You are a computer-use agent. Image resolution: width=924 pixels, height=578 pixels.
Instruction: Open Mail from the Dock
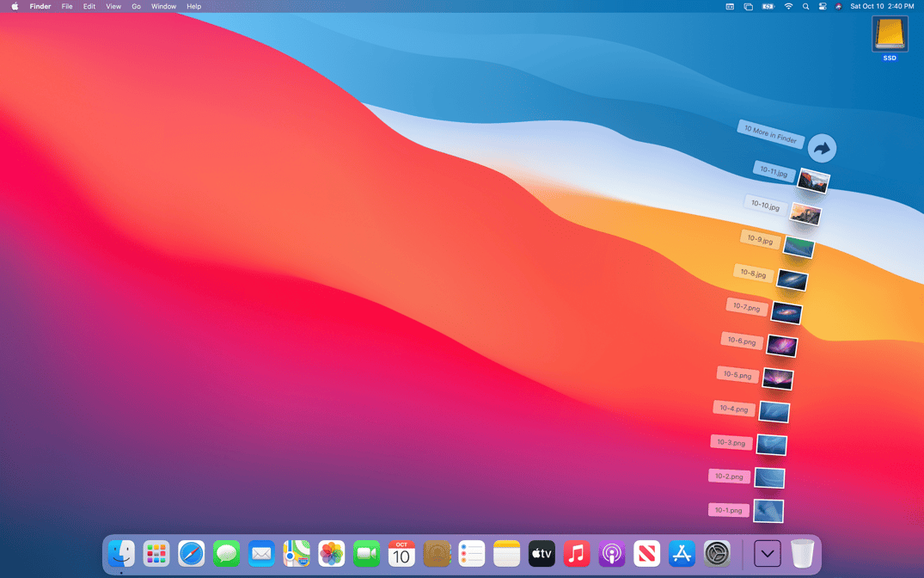tap(261, 554)
